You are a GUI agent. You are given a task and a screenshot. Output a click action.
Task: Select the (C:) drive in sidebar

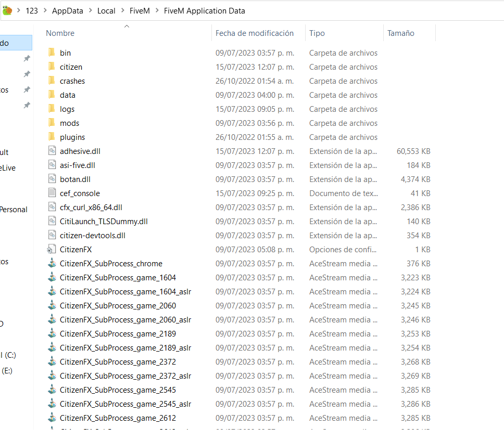[x=8, y=355]
